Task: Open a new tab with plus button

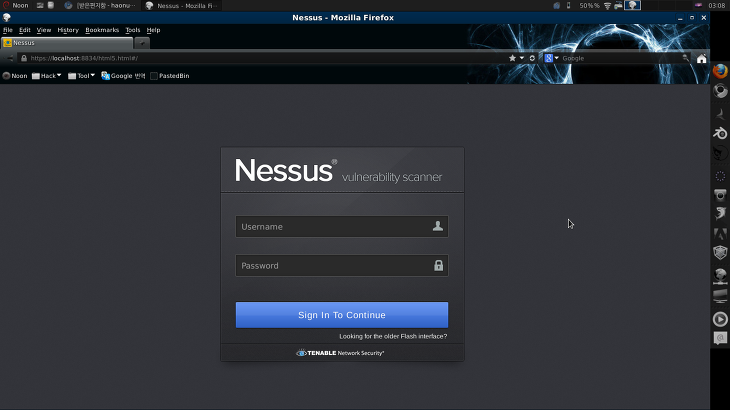Action: coord(142,43)
